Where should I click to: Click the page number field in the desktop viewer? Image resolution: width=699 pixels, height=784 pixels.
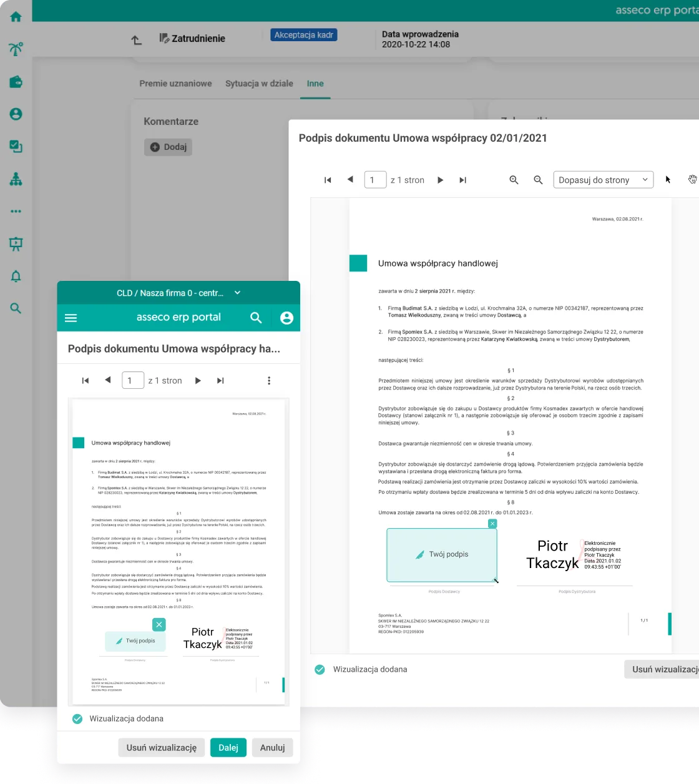tap(375, 180)
